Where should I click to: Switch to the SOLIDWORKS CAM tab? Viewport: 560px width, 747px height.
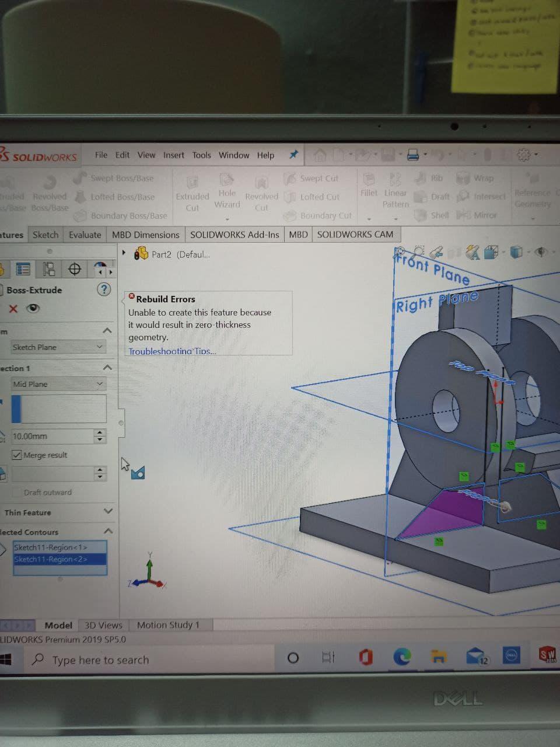pyautogui.click(x=355, y=235)
